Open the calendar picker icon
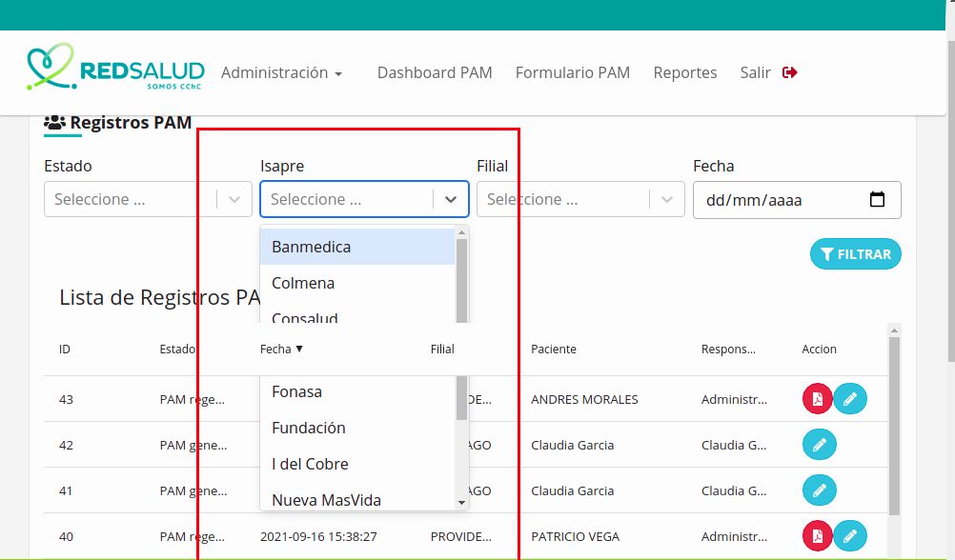This screenshot has height=560, width=955. point(877,199)
